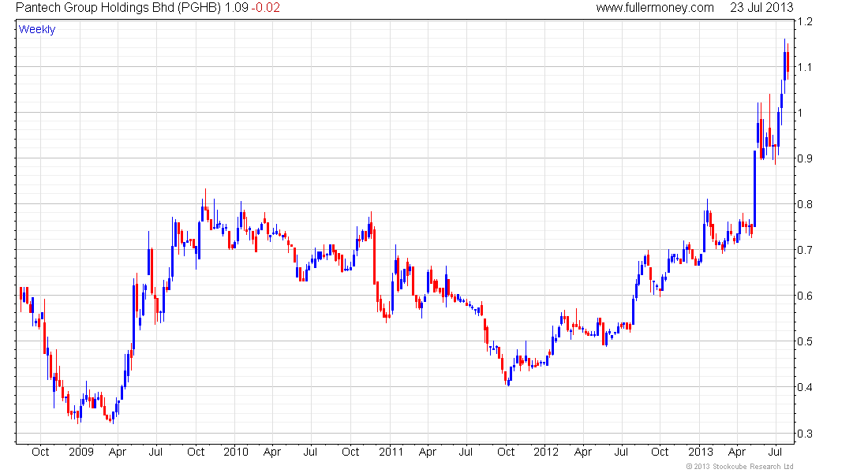The width and height of the screenshot is (868, 473).
Task: Click the 'Apr' label after 2009
Action: point(118,452)
